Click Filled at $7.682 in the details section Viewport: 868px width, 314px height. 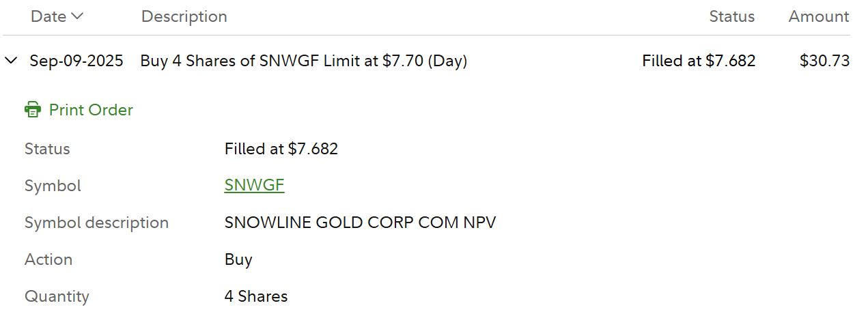click(281, 149)
